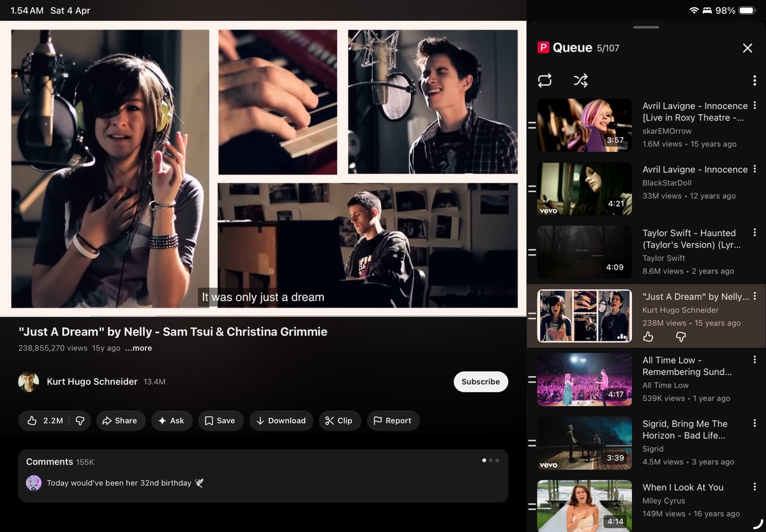This screenshot has width=766, height=532.
Task: Open the Queue title with P logo
Action: coord(566,48)
